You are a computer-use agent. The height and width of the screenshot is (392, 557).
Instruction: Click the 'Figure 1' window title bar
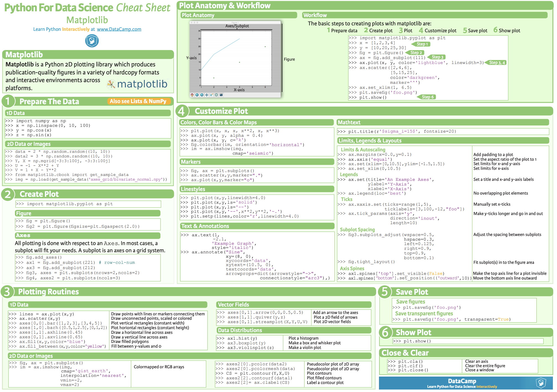click(x=235, y=22)
